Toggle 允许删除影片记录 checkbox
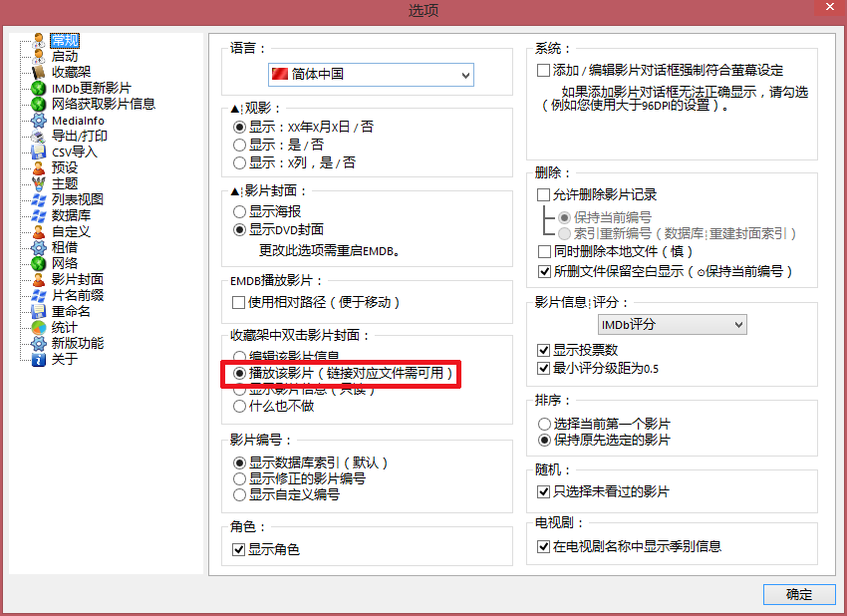Screen dimensions: 847x616 point(544,195)
